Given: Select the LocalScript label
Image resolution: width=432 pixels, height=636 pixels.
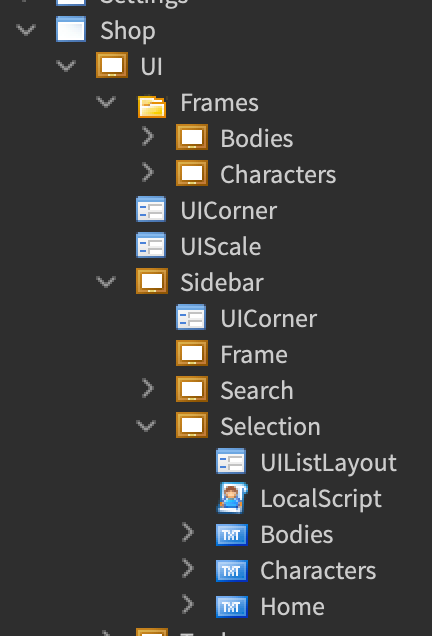Looking at the screenshot, I should (321, 500).
